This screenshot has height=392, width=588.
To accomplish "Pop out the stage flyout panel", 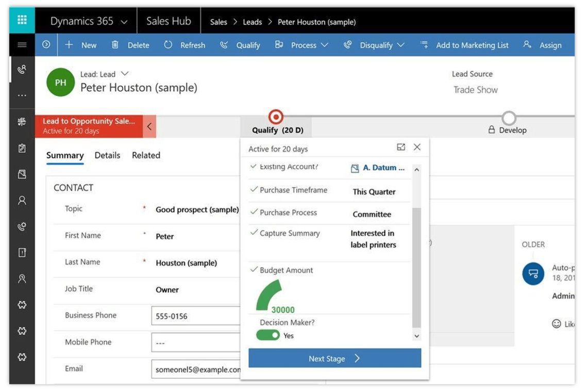I will pos(401,147).
